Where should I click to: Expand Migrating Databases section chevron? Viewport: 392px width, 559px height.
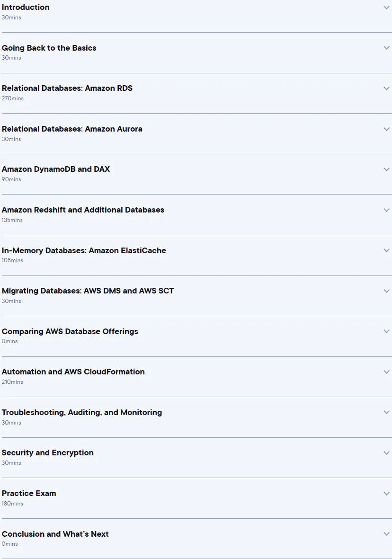(x=386, y=291)
